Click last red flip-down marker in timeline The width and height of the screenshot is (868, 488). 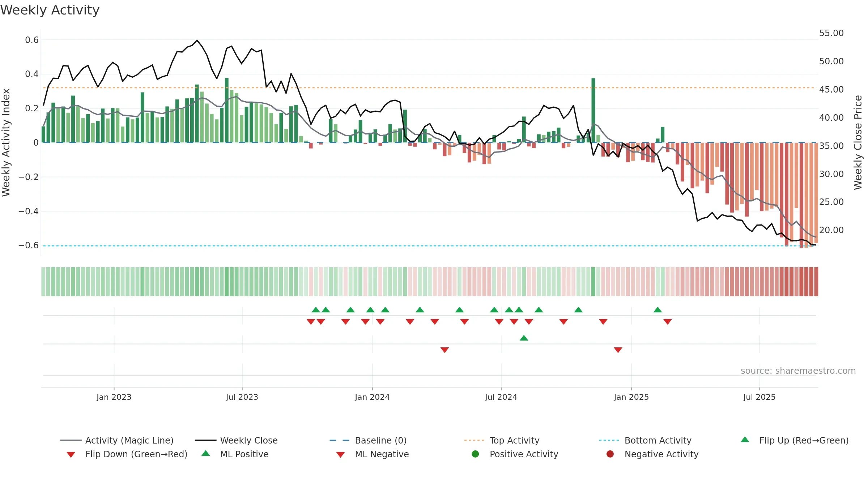668,322
